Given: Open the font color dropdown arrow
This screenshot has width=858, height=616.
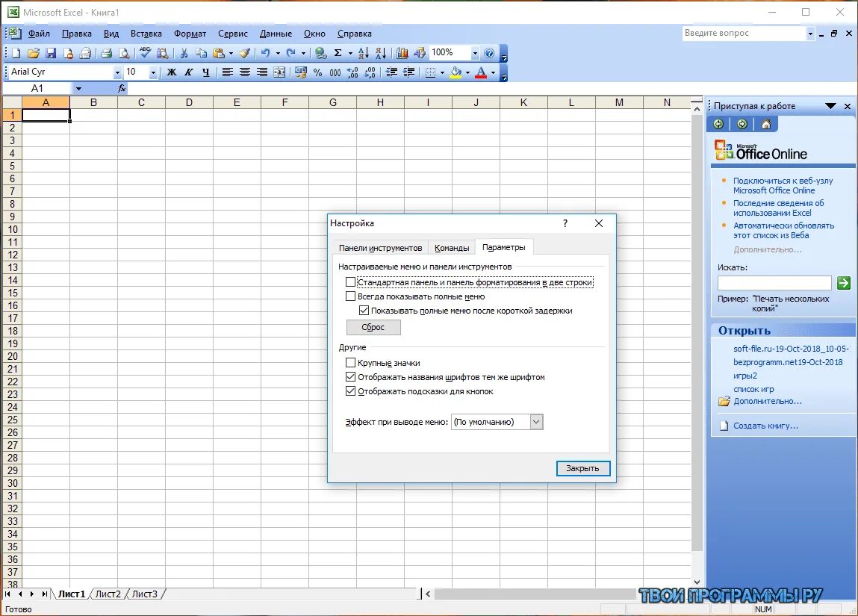Looking at the screenshot, I should [493, 72].
